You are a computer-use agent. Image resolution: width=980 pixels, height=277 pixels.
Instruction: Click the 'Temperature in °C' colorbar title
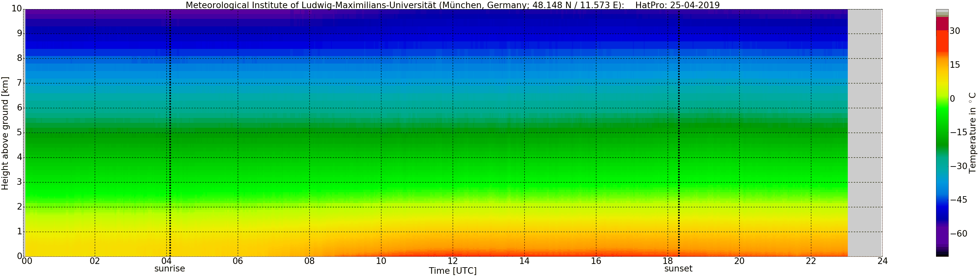(973, 132)
